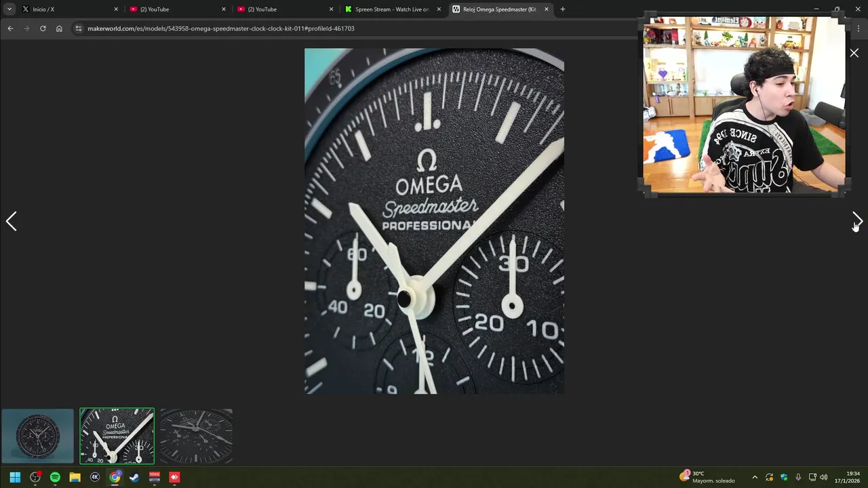Open the browser home page
868x488 pixels.
[x=59, y=28]
